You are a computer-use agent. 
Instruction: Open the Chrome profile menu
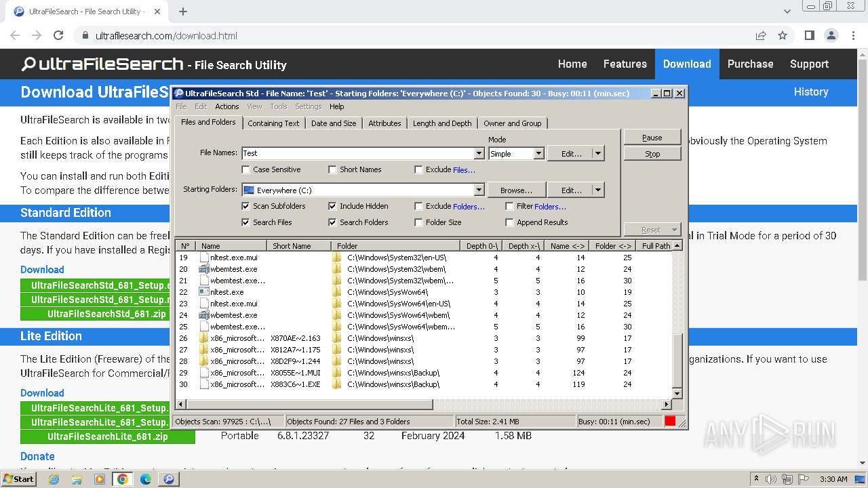tap(831, 35)
